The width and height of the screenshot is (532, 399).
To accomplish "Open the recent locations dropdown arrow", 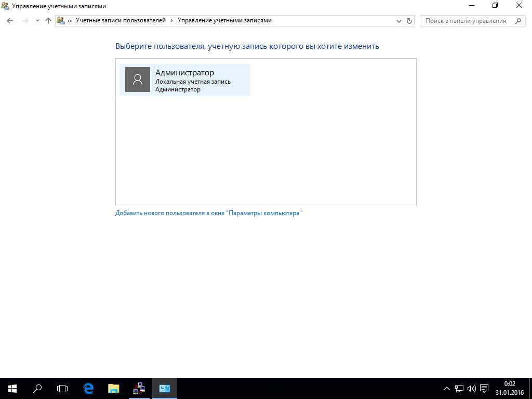I will pos(37,21).
